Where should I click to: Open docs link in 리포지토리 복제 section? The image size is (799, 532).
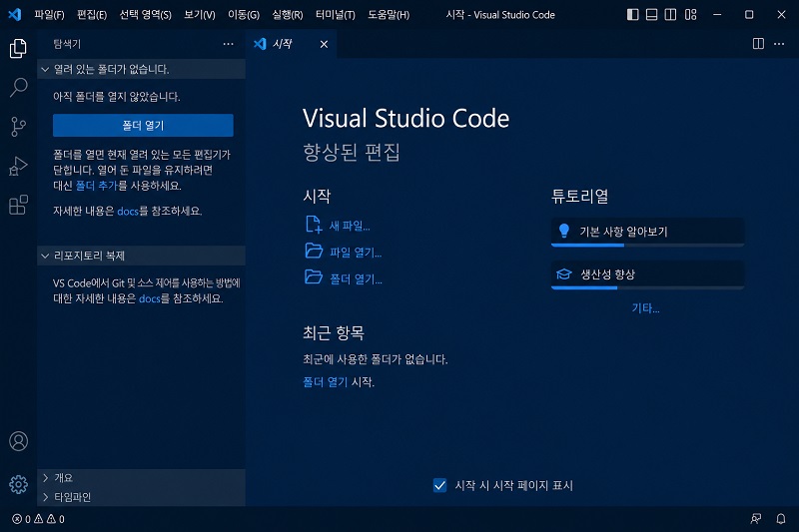[149, 298]
